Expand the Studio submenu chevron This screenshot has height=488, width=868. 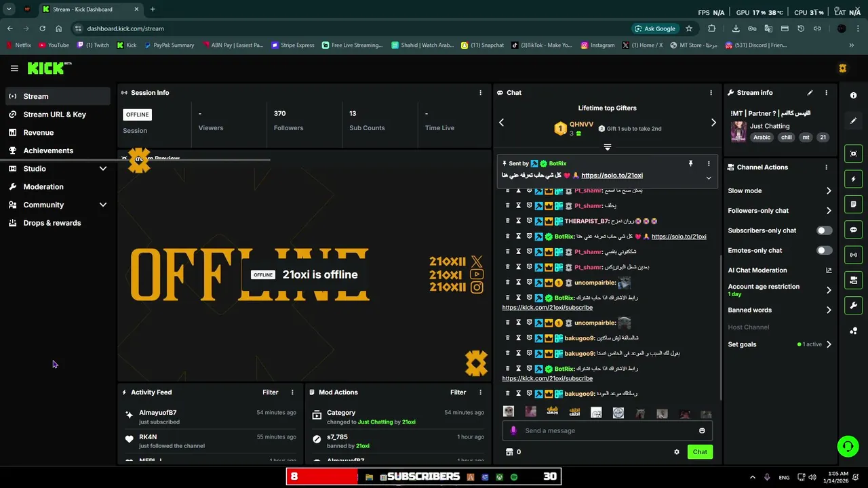103,169
